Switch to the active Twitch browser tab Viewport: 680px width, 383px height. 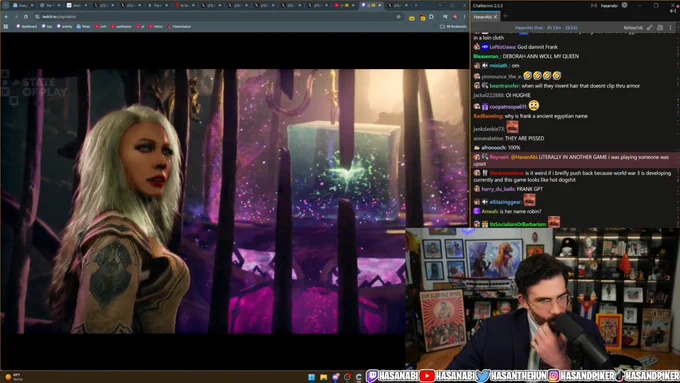[x=371, y=5]
